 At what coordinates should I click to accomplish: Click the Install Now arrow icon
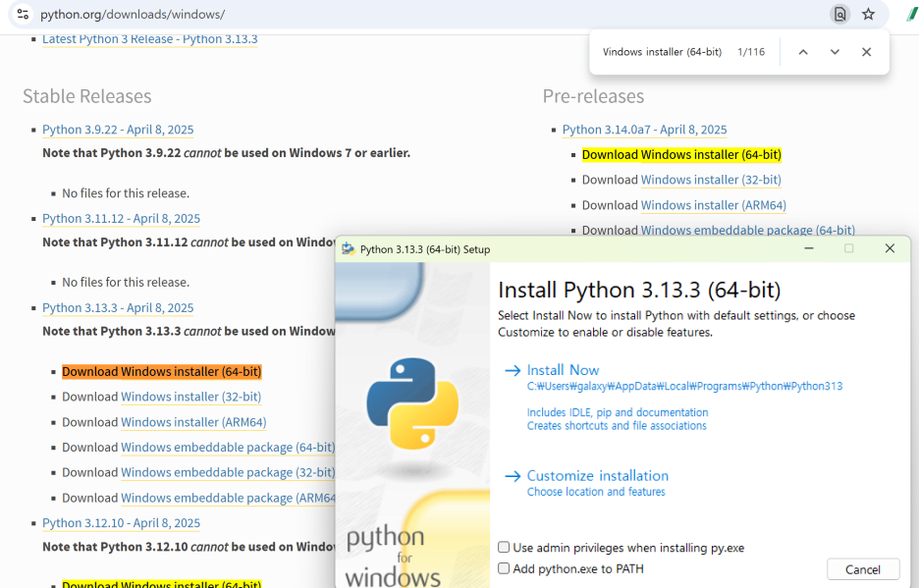point(513,370)
